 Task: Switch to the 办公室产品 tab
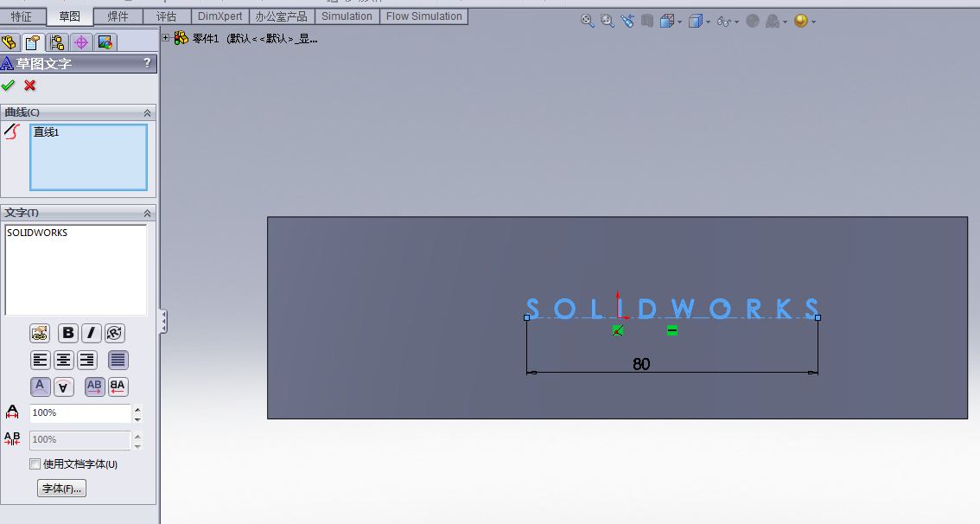(x=281, y=16)
